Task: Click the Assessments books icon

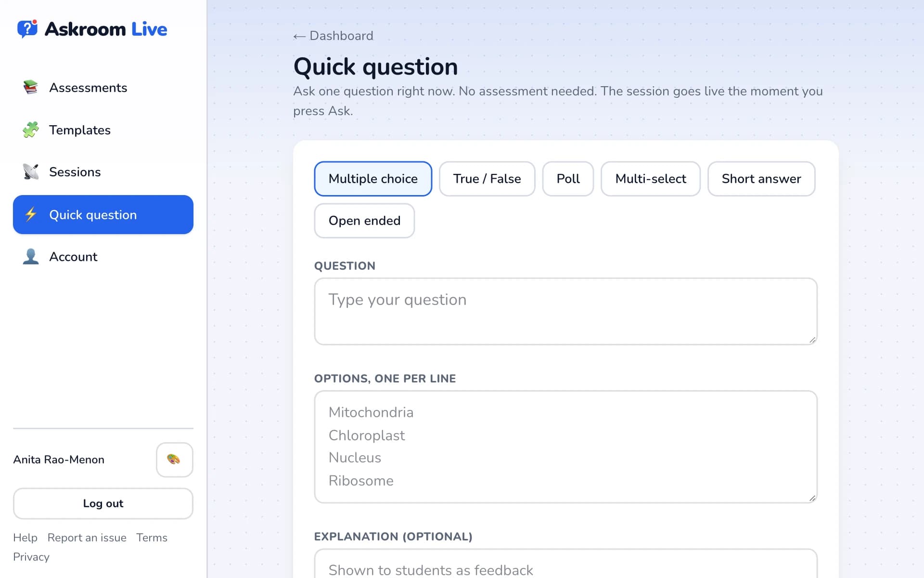Action: 31,88
